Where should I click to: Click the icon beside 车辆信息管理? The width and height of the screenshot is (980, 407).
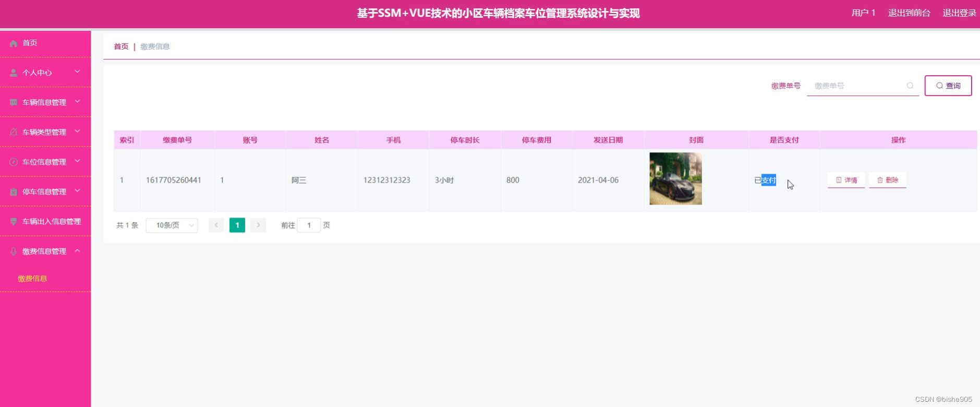coord(14,103)
